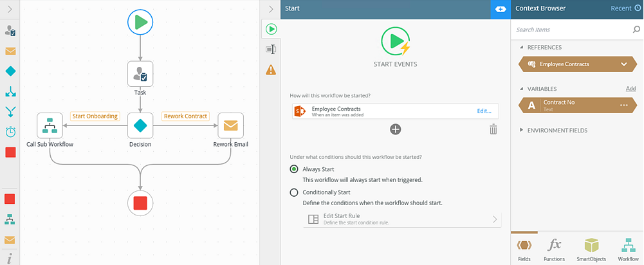Expand the Employee Contracts reference chevron
644x265 pixels.
[x=623, y=64]
